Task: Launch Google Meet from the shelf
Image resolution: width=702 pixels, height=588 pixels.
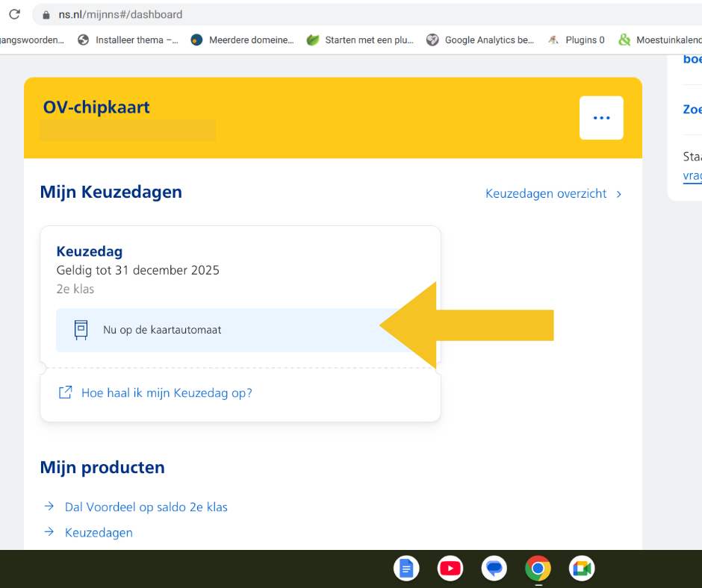Action: (582, 569)
